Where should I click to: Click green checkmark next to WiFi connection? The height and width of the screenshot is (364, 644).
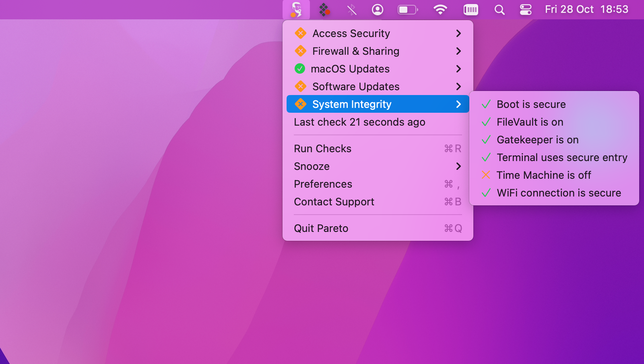coord(486,193)
